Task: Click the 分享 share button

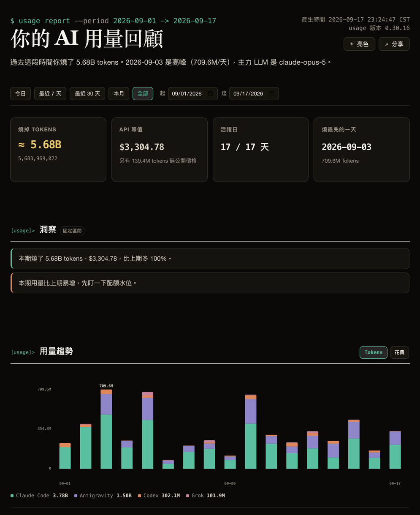Action: (394, 44)
